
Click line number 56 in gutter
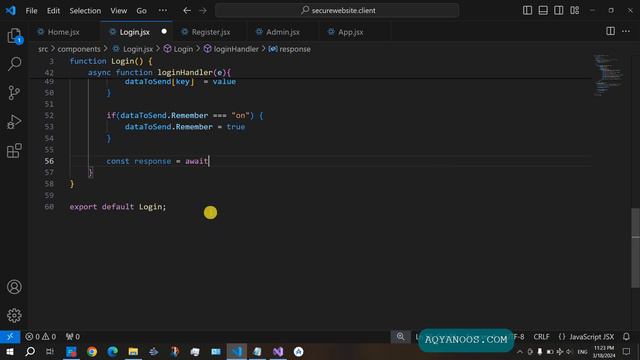pyautogui.click(x=49, y=161)
